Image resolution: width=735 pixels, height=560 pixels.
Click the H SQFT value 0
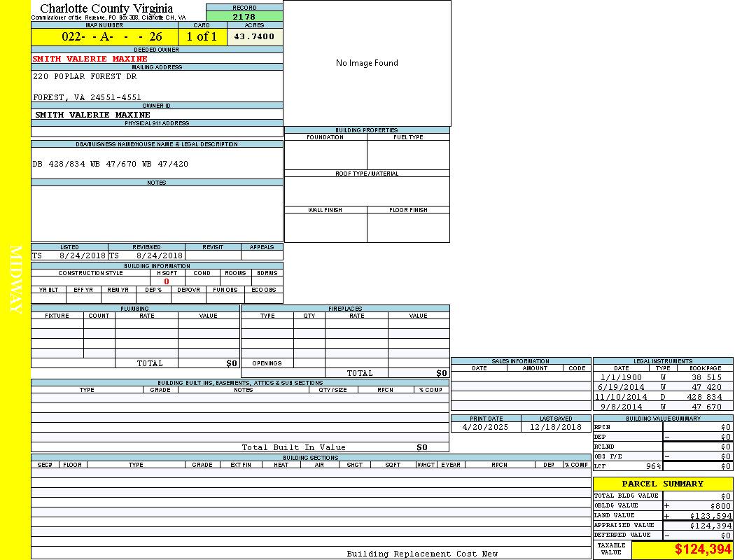167,281
